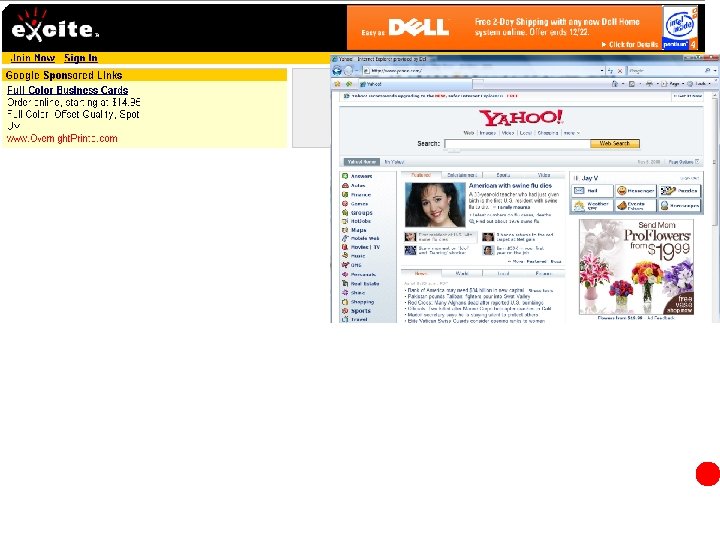Click the IE home icon
Viewport: 720px width, 540px height.
click(615, 84)
